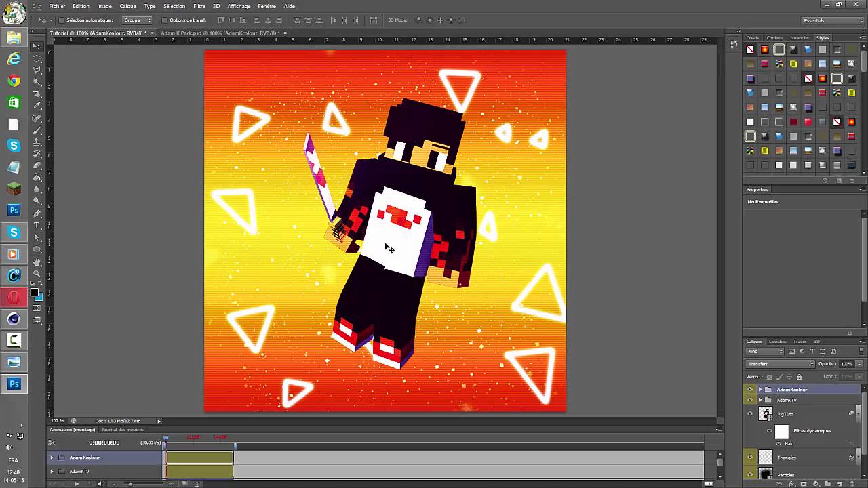Screen dimensions: 868x488
Task: Hide the AdamKcolour group in Layers panel
Action: 750,389
